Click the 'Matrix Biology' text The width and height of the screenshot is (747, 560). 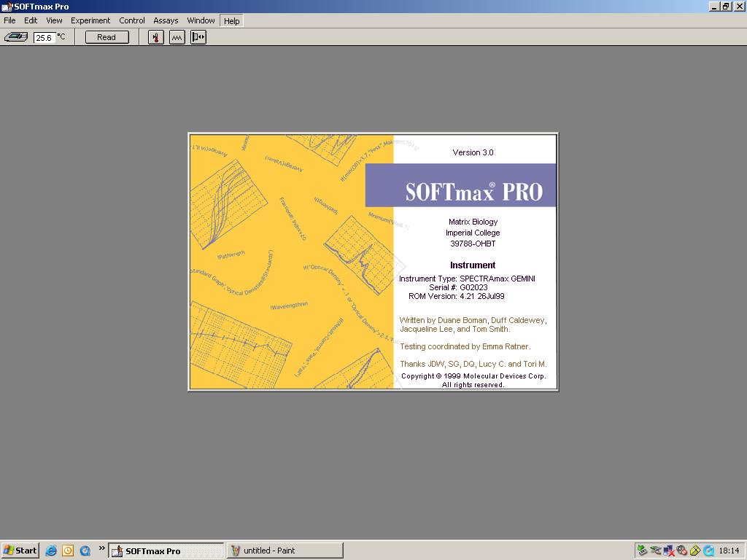[473, 222]
